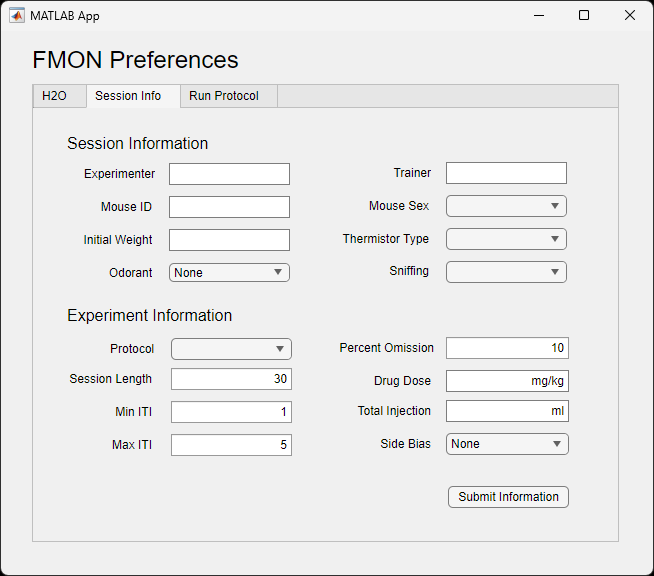Click the Drug Dose label
This screenshot has width=654, height=576.
(402, 381)
